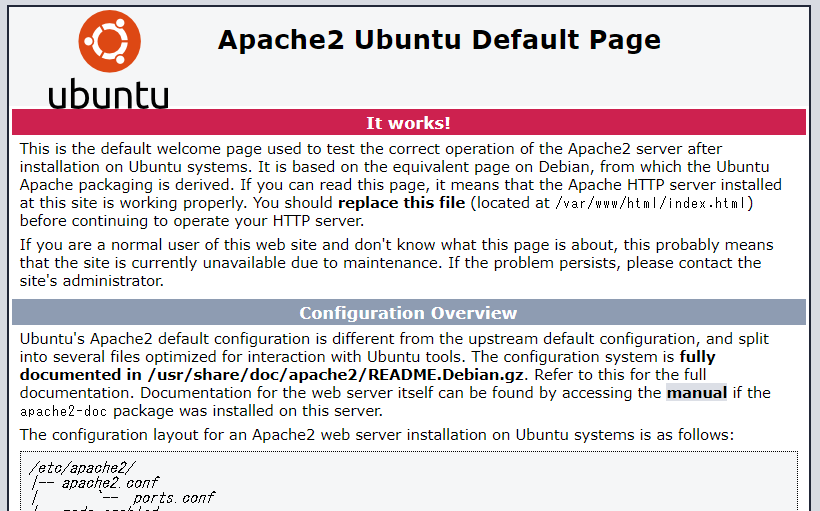Screen dimensions: 820x511
Task: Click the /usr/share/doc/apache2/README.Debian.gz path
Action: tap(336, 375)
